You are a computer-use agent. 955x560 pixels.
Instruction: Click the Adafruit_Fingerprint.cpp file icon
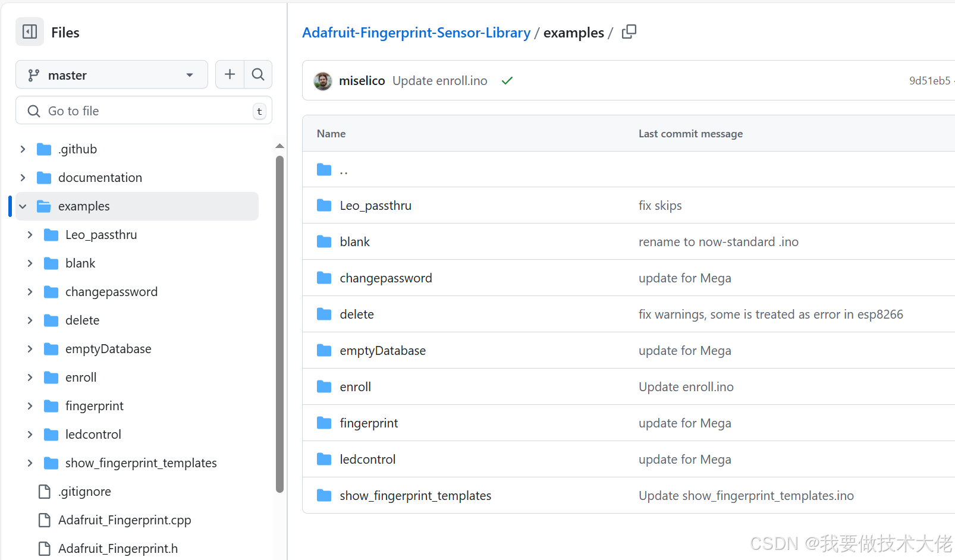[44, 520]
